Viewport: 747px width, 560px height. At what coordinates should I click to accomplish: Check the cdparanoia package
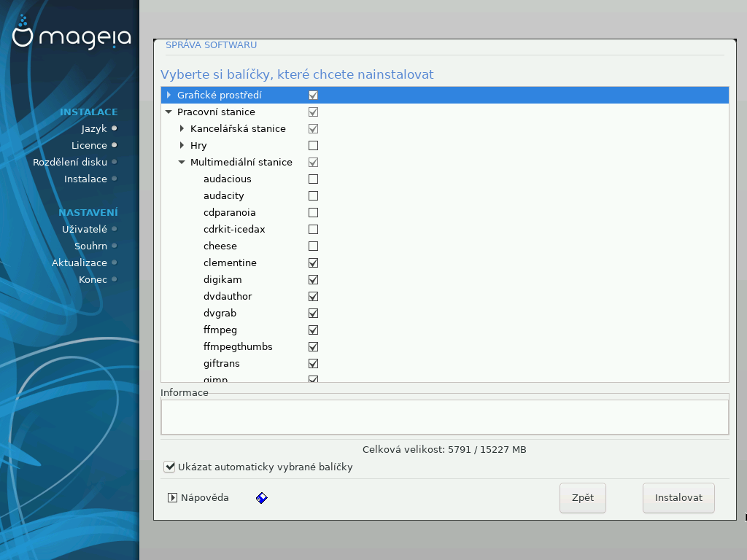(x=313, y=212)
